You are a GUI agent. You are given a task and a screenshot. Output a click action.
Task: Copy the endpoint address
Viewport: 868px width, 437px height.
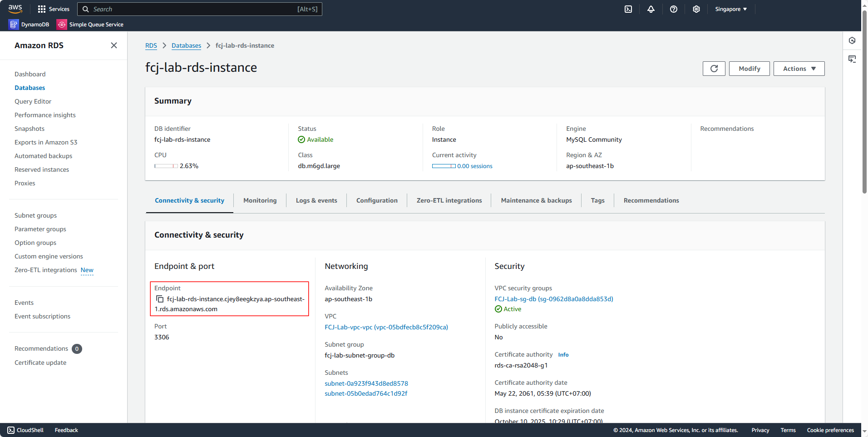coord(160,299)
